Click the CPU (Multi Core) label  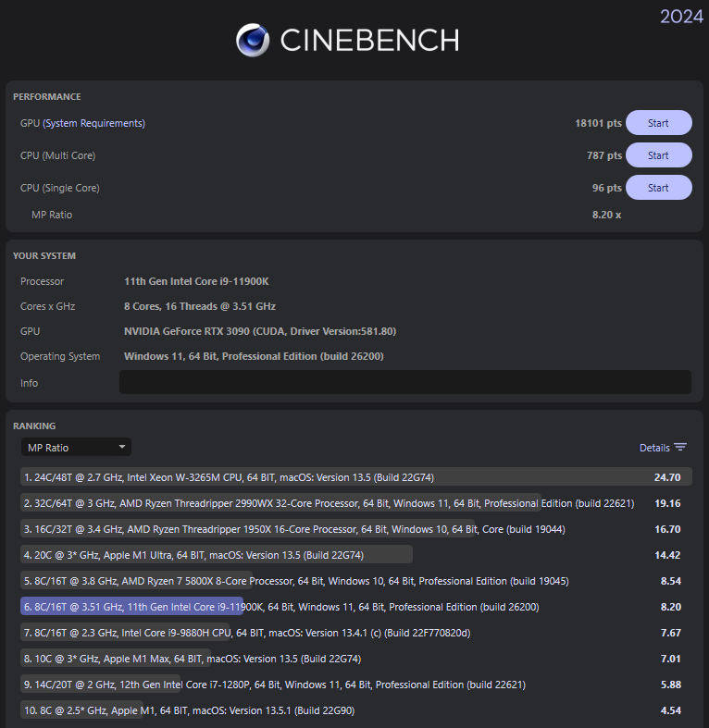(x=57, y=155)
